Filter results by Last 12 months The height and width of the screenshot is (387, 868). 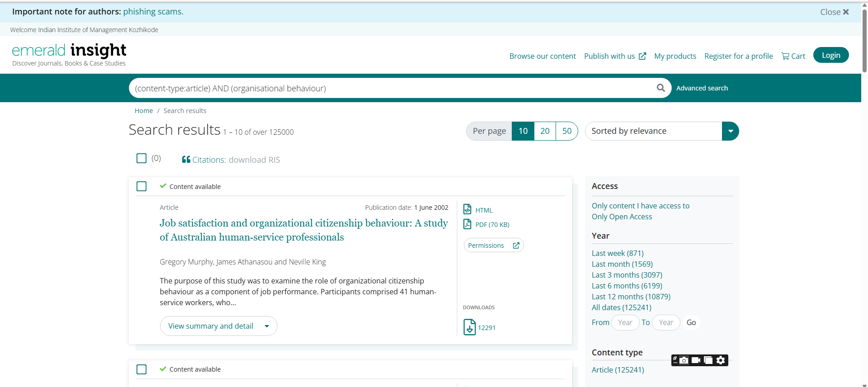pos(631,297)
